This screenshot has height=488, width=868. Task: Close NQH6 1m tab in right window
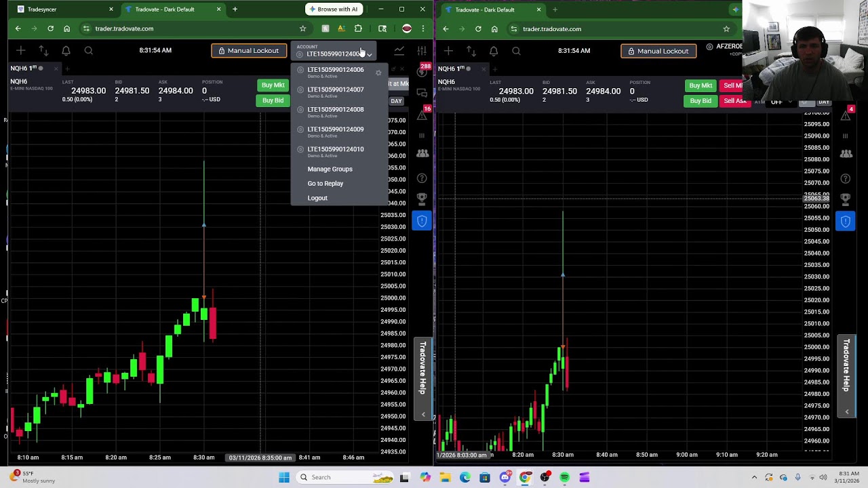tap(483, 69)
